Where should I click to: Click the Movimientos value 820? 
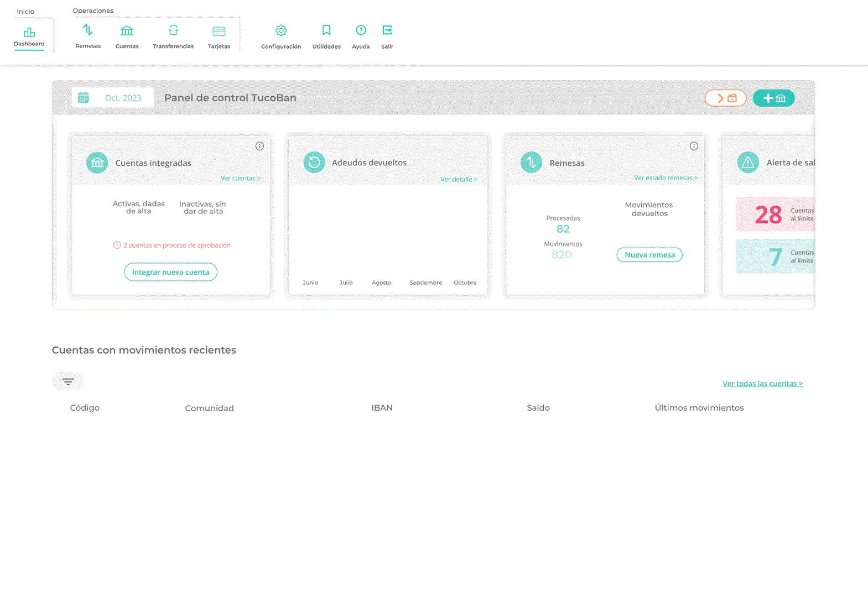click(x=562, y=254)
